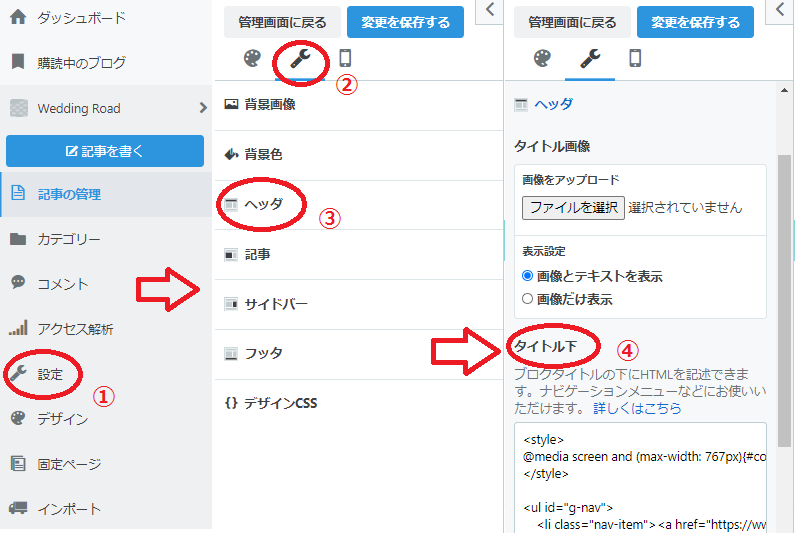Viewport: 795px width, 533px height.
Task: Click the right panel vertical scrollbar thumb
Action: click(x=784, y=301)
